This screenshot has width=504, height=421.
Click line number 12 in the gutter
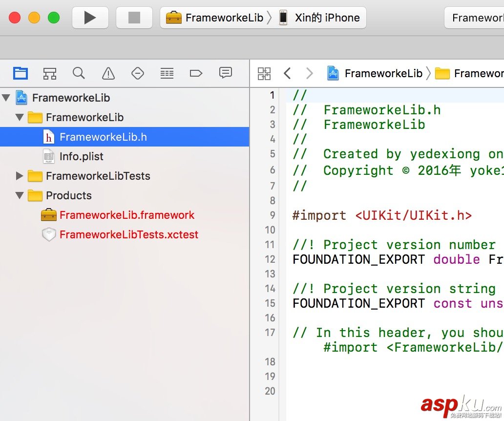tap(270, 259)
